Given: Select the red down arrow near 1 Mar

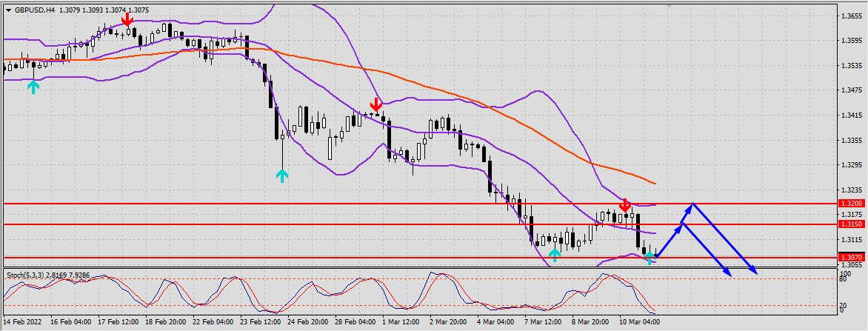Looking at the screenshot, I should (x=376, y=104).
